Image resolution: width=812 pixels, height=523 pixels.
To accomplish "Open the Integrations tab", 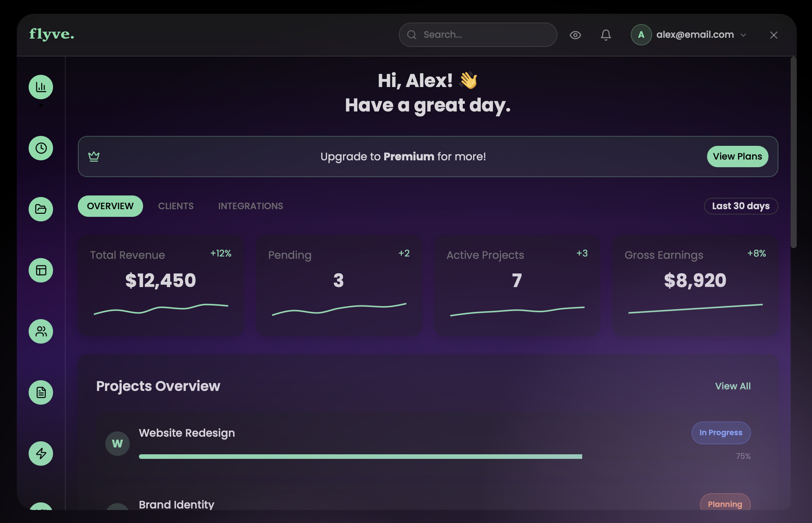I will tap(250, 206).
